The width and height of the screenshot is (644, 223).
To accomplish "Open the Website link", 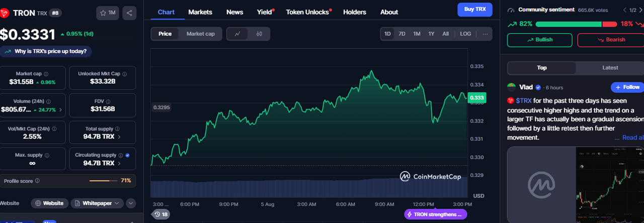I will point(50,203).
